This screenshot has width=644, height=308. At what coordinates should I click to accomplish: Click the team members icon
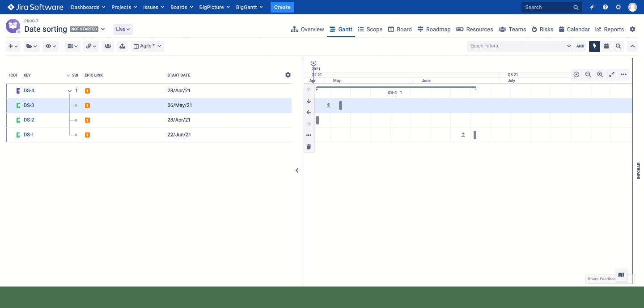tap(108, 46)
